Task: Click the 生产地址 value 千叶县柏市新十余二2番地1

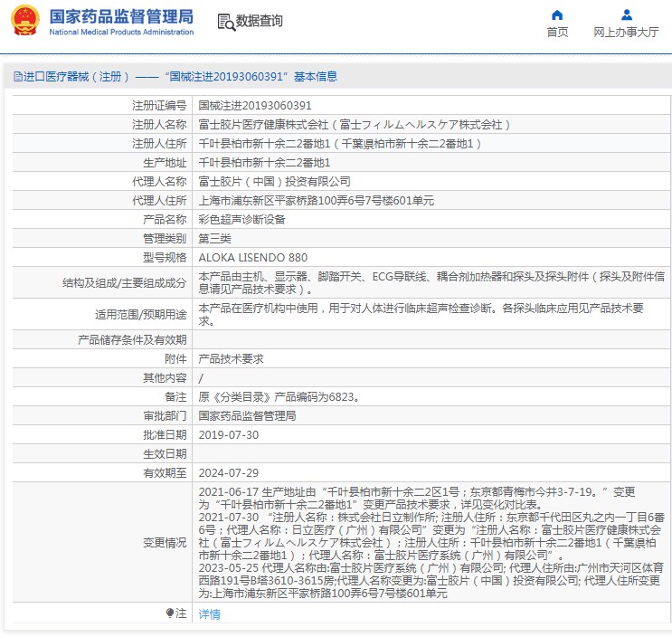Action: click(264, 163)
